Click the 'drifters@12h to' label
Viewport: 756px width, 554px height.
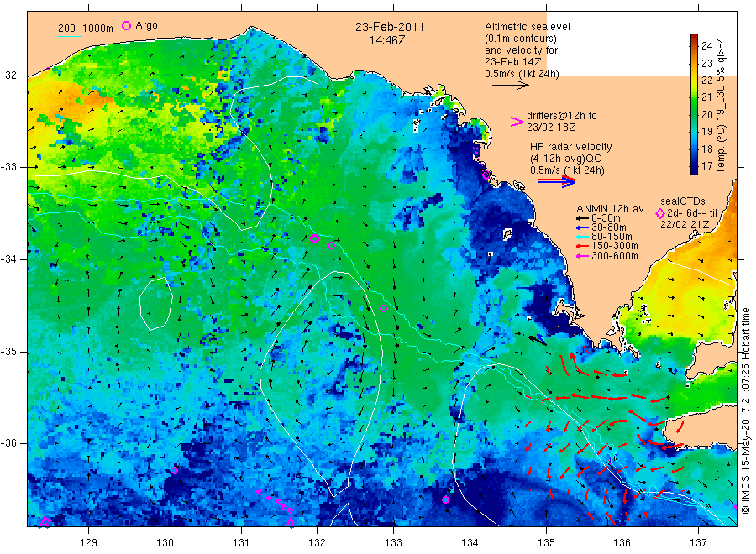562,116
